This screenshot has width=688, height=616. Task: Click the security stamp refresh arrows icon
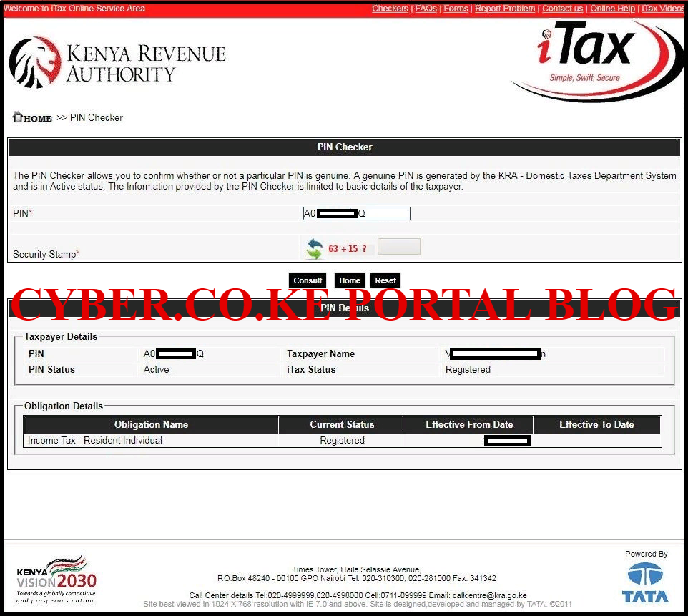pos(315,248)
